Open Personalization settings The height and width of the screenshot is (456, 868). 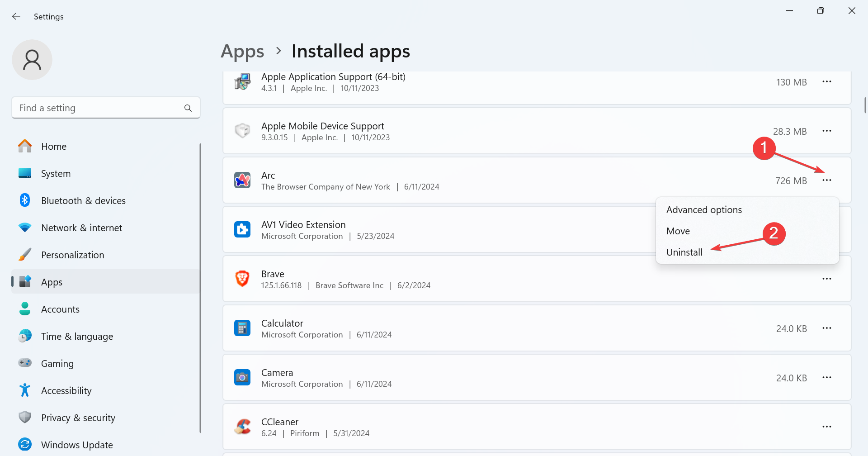pyautogui.click(x=106, y=255)
